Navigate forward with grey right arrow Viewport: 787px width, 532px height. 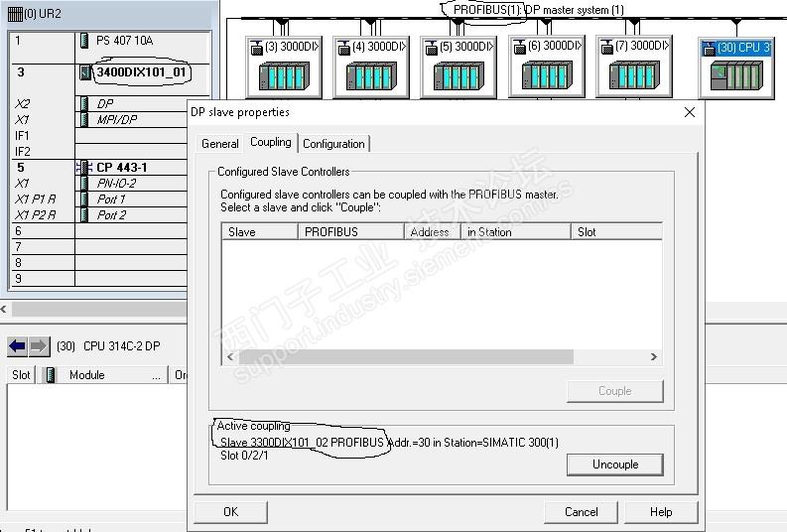pyautogui.click(x=39, y=346)
